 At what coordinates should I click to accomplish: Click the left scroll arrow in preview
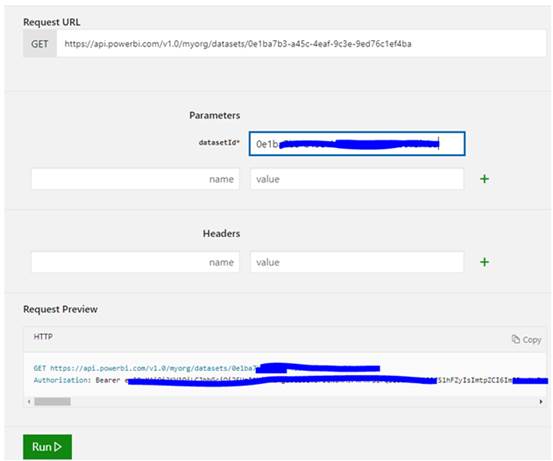coord(29,401)
